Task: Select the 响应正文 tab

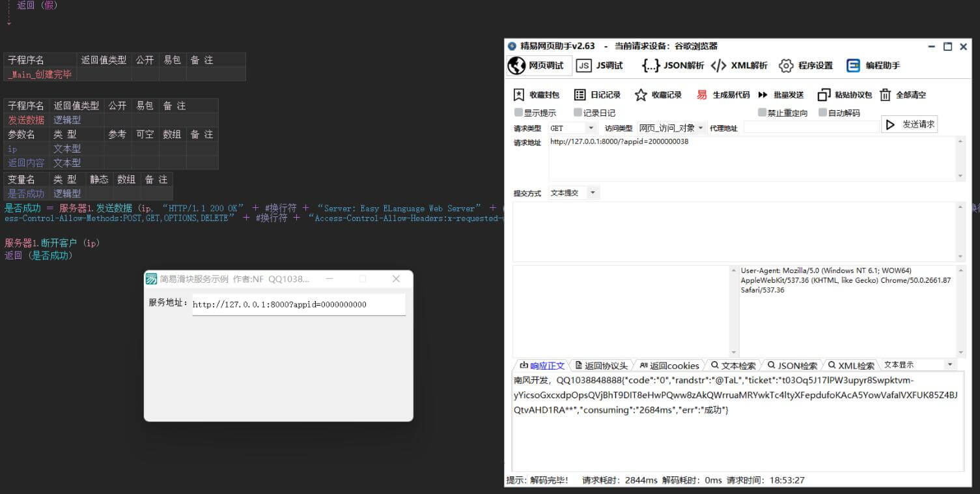Action: [x=541, y=366]
